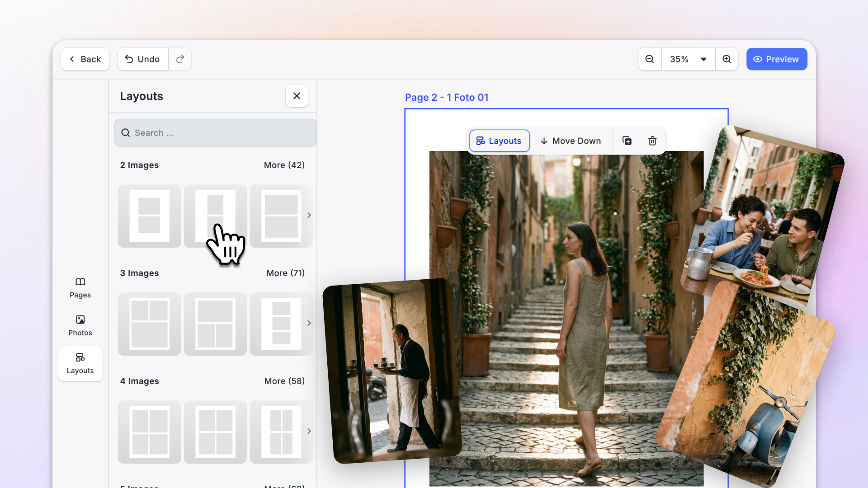Select 3 Images layout with large top cell
The width and height of the screenshot is (868, 488).
point(216,324)
